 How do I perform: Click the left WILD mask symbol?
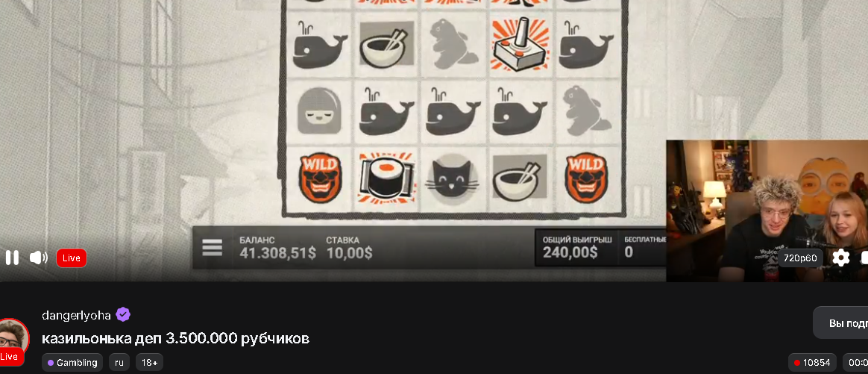[320, 178]
